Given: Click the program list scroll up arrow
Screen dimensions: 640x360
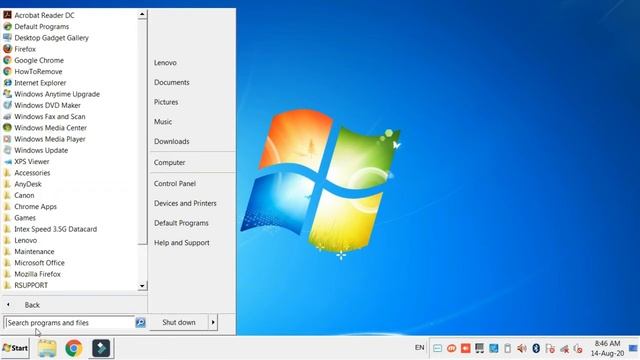Looking at the screenshot, I should click(142, 15).
